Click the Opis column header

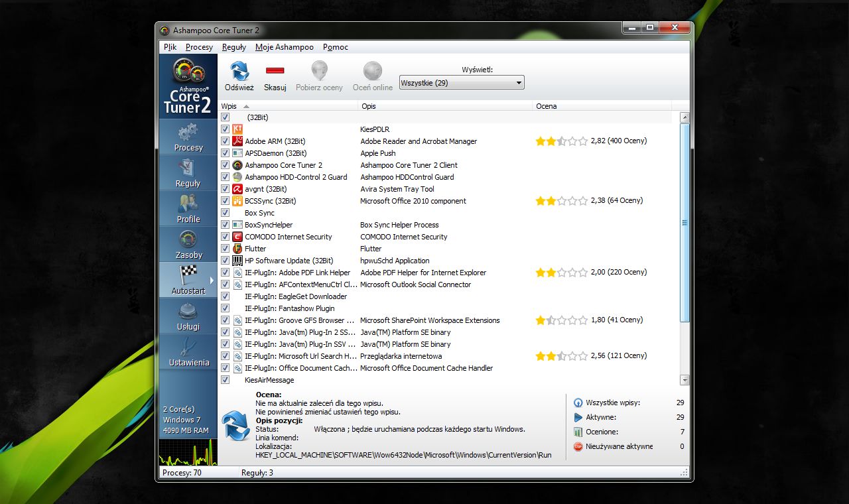(445, 106)
